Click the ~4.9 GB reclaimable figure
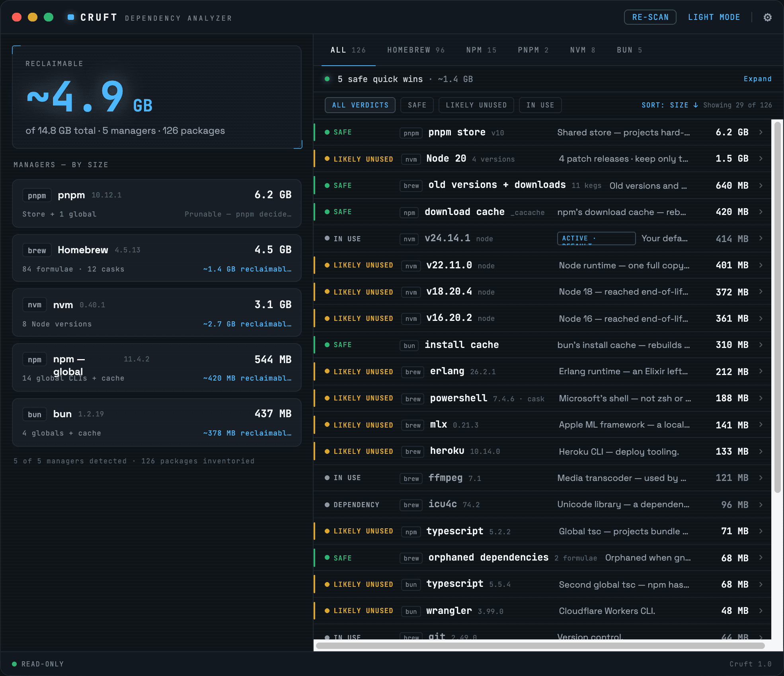Viewport: 784px width, 676px height. tap(90, 96)
